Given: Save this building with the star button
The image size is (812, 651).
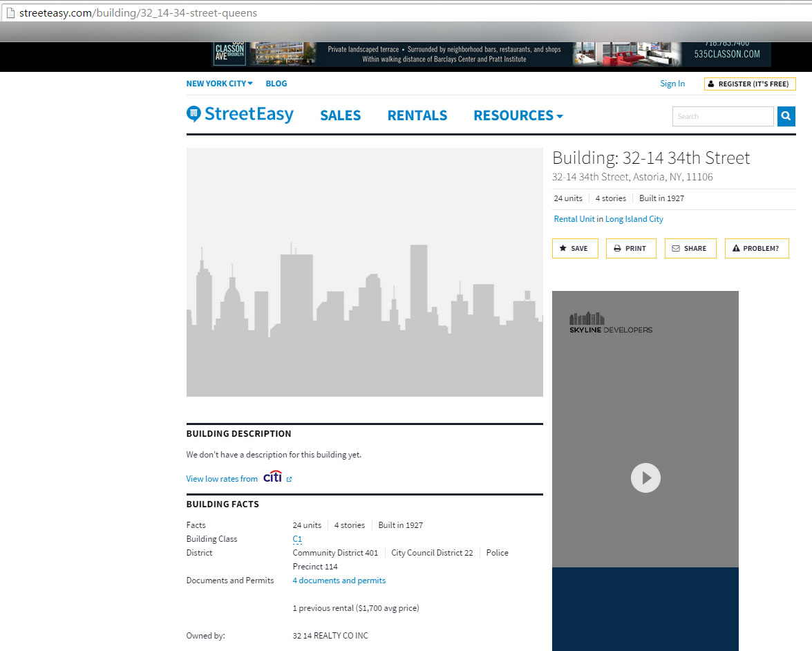Looking at the screenshot, I should 574,248.
